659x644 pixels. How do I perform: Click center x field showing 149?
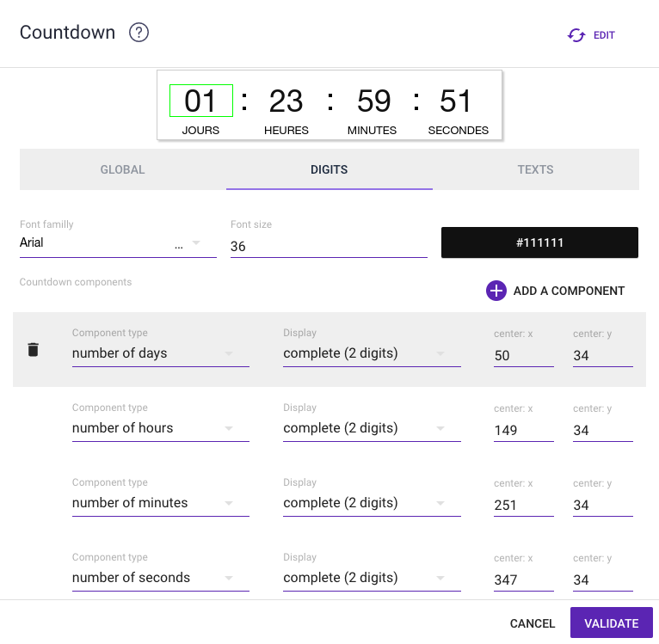click(523, 430)
